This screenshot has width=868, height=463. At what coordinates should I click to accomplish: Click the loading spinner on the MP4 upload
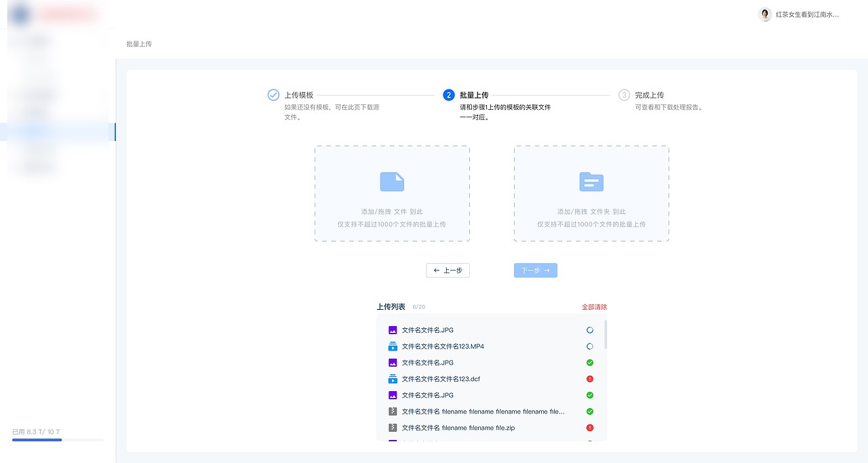(x=589, y=346)
